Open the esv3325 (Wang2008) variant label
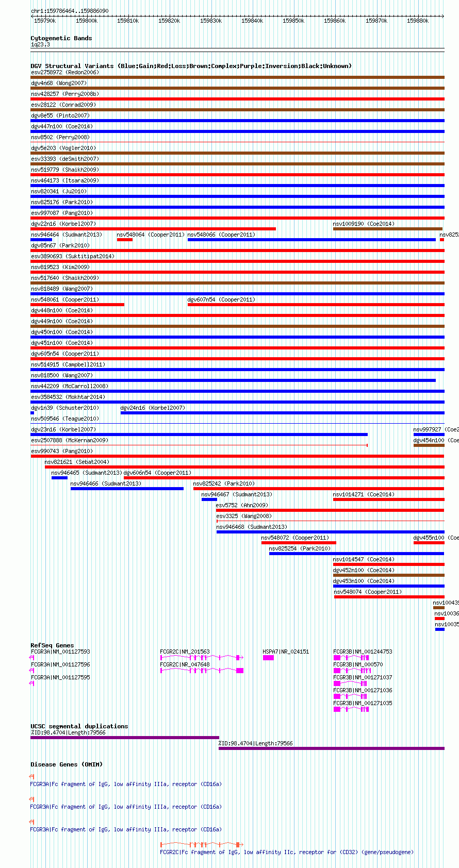Screen dimensions: 459x868 click(243, 516)
